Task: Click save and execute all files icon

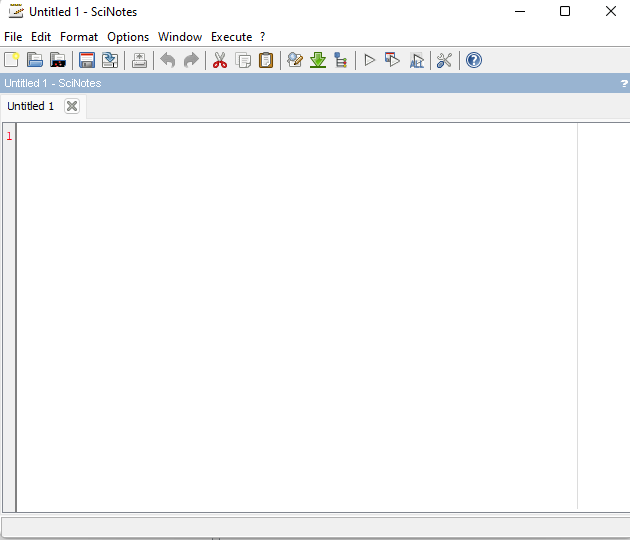Action: point(416,60)
